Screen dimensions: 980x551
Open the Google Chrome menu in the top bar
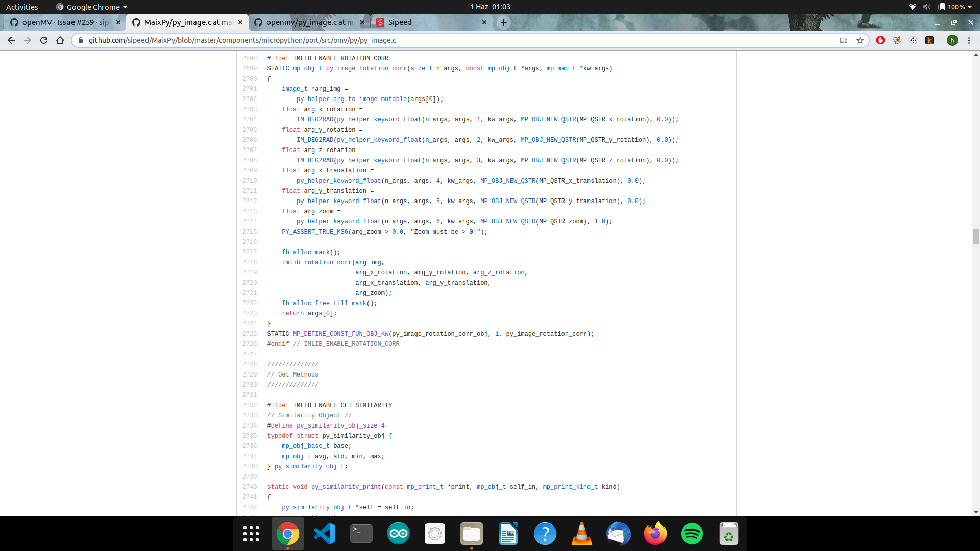point(91,7)
